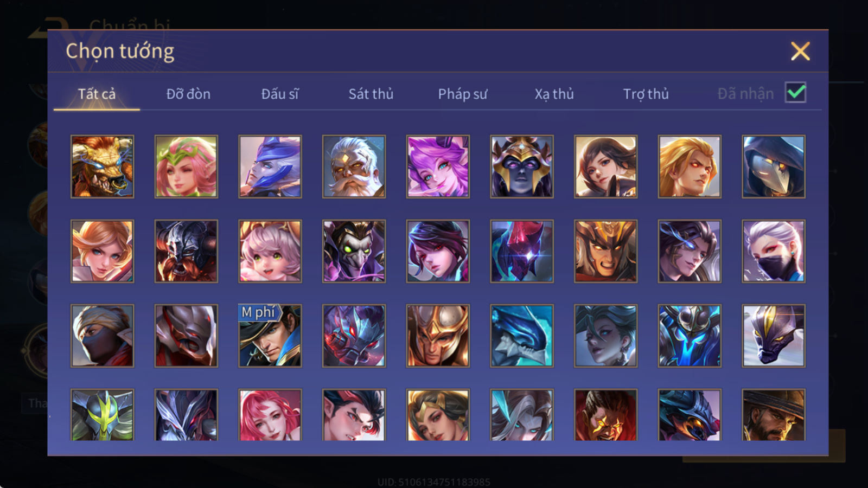Show the 'Xạ thủ' hero category
This screenshot has width=868, height=488.
point(554,94)
